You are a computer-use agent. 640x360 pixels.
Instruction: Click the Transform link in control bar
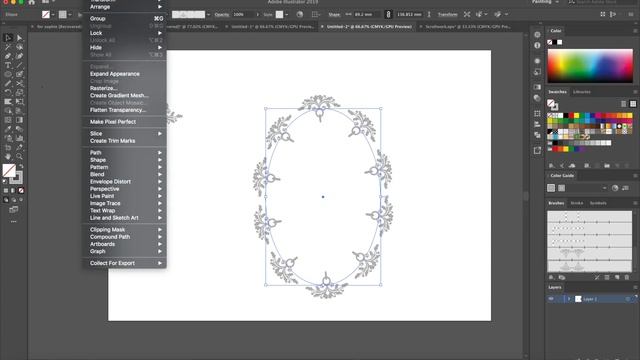tap(447, 15)
